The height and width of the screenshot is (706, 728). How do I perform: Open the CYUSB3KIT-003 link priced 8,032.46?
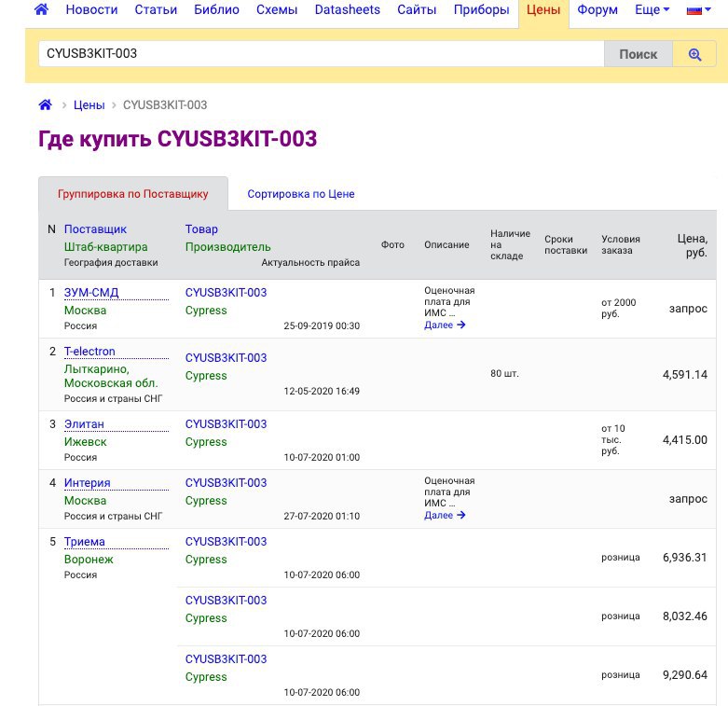click(x=227, y=600)
